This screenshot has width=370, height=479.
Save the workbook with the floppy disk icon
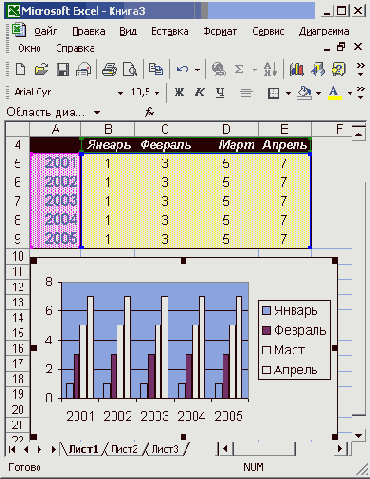63,69
